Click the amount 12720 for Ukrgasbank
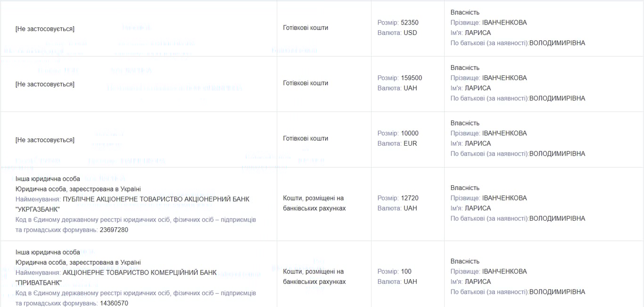The height and width of the screenshot is (307, 644). (410, 198)
